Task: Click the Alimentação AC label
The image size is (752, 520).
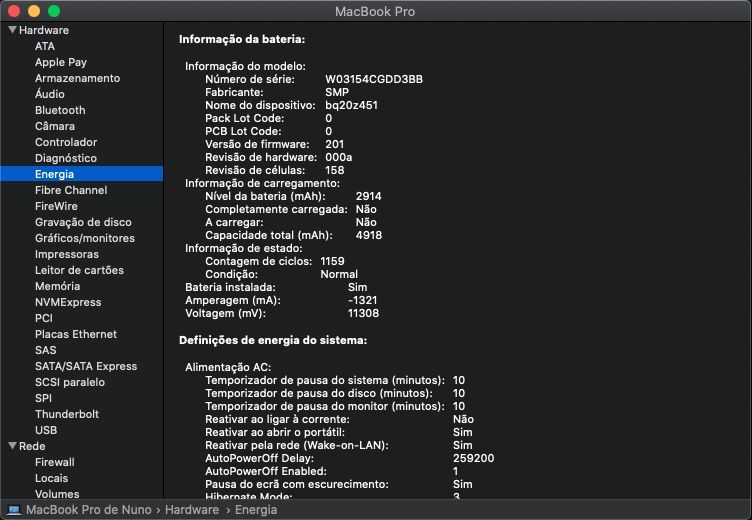Action: (x=228, y=367)
